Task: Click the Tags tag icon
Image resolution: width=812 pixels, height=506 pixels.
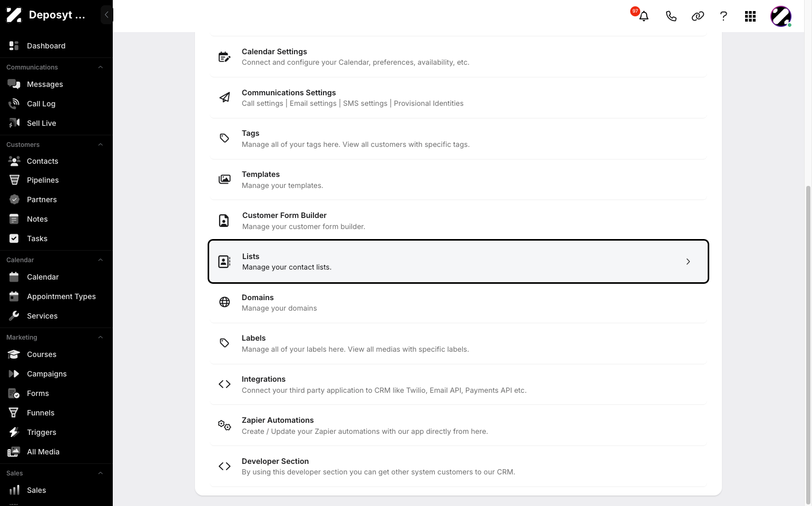Action: tap(224, 138)
